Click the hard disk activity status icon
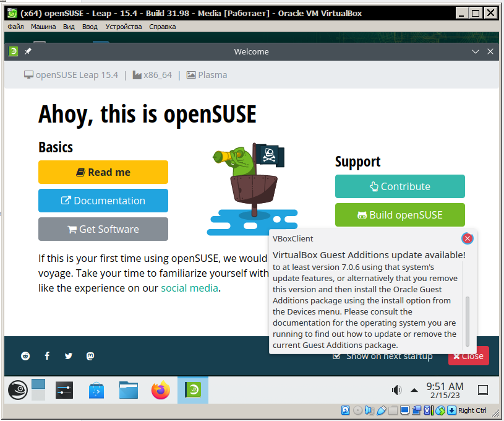 click(x=346, y=410)
